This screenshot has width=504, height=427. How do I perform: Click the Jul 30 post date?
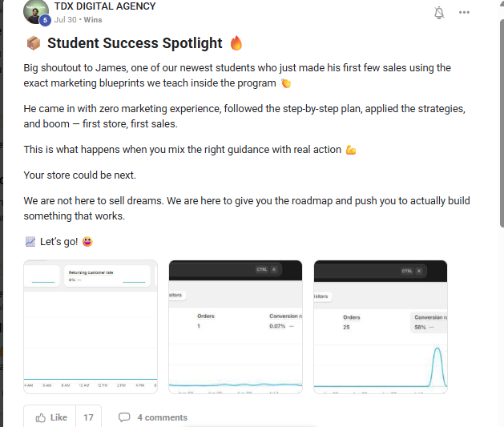tap(65, 19)
